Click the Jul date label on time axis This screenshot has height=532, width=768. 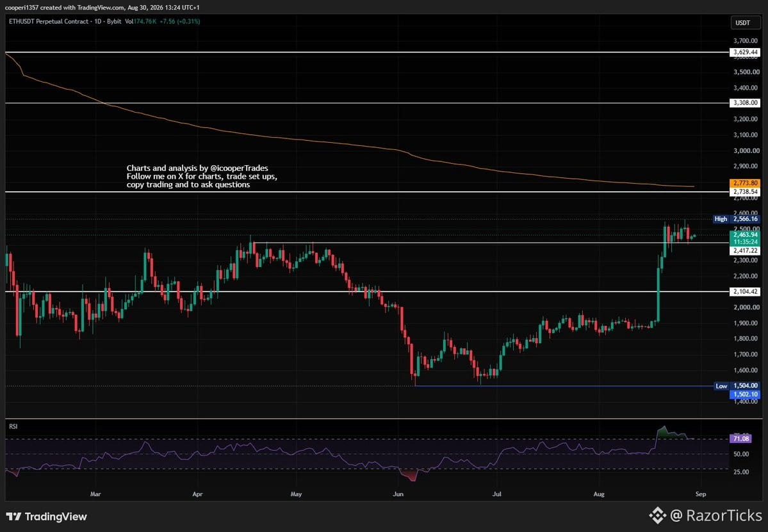pos(496,494)
